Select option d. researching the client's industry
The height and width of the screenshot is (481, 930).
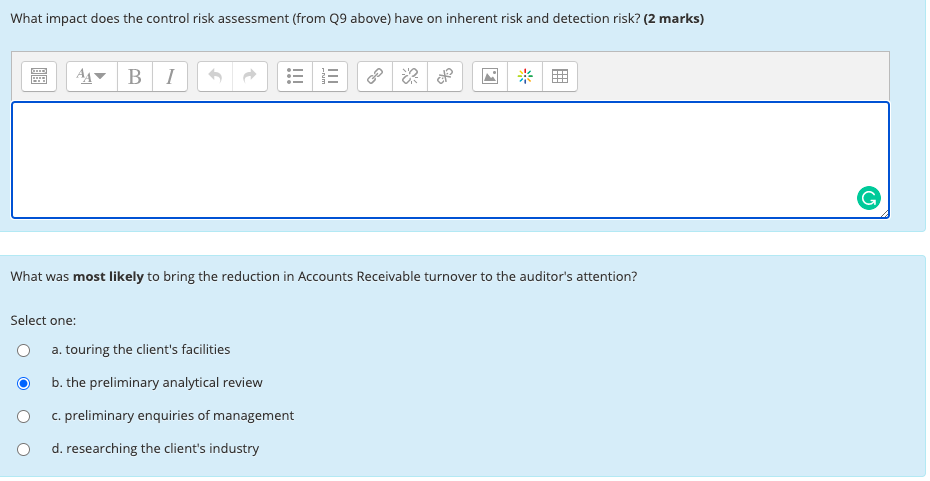(23, 450)
